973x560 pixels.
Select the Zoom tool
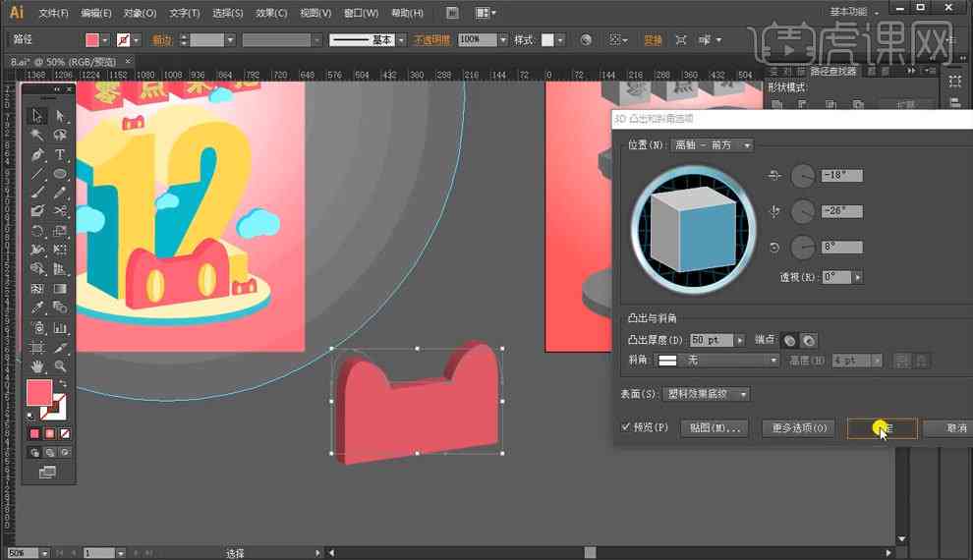pyautogui.click(x=60, y=365)
